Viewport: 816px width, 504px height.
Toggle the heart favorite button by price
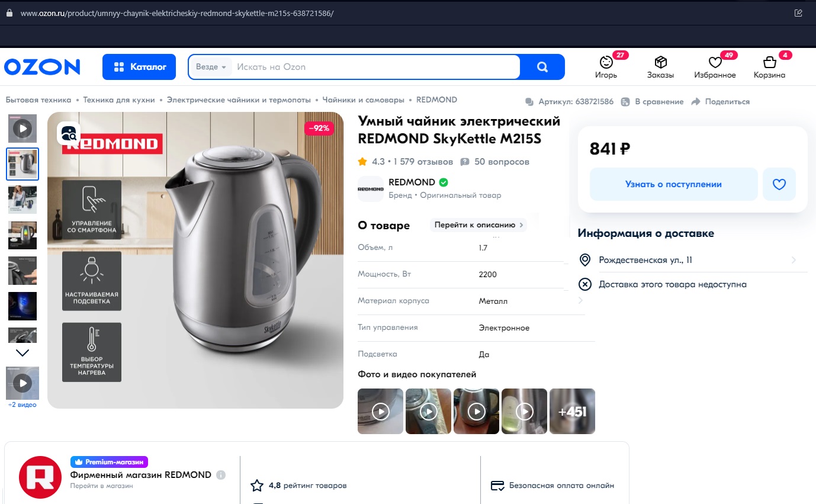pyautogui.click(x=779, y=184)
